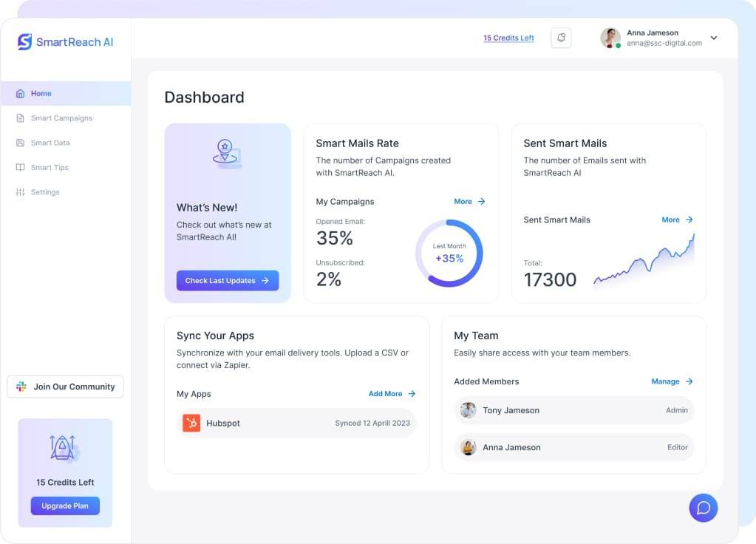This screenshot has width=756, height=544.
Task: Open the chat support bubble
Action: click(703, 508)
